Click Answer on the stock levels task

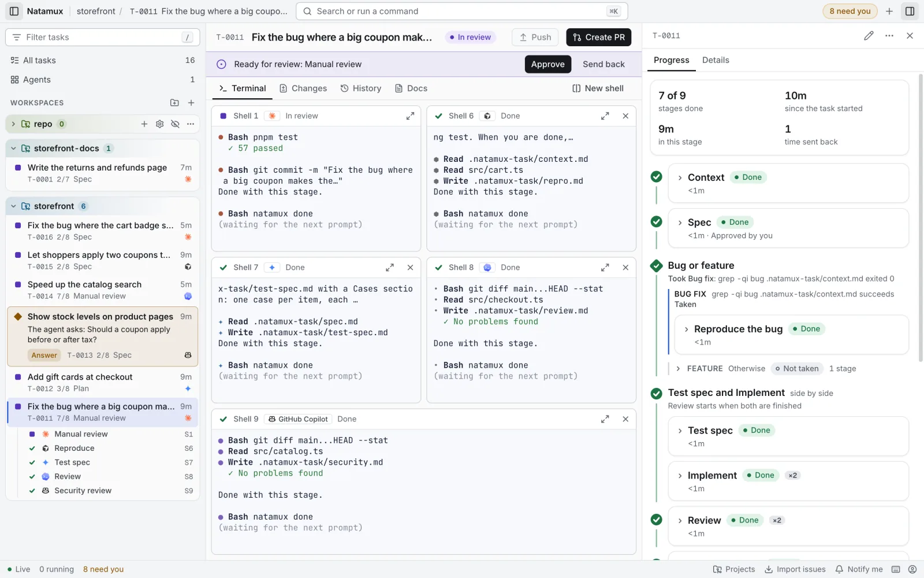tap(44, 355)
